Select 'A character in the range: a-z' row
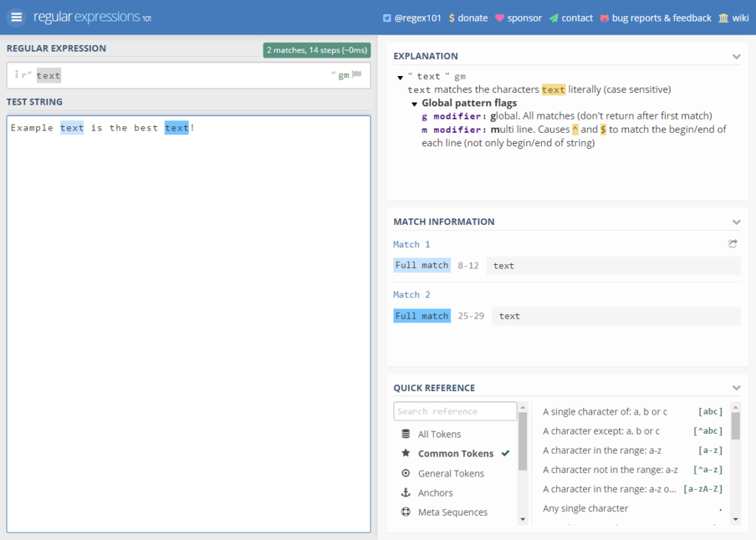The image size is (756, 540). [633, 450]
